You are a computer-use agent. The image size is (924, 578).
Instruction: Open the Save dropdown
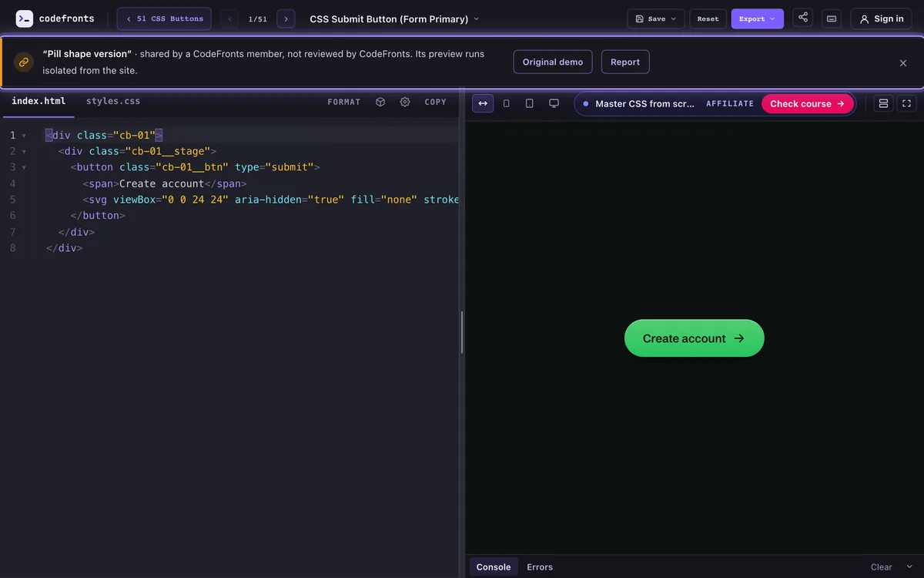pos(656,18)
